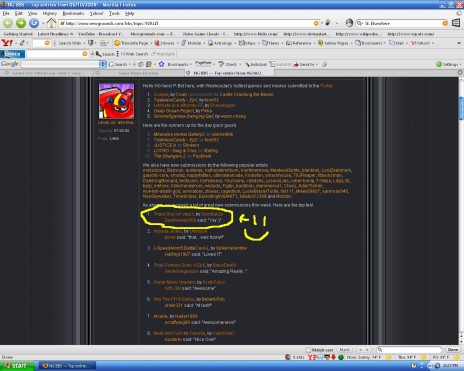Open the back-history dropdown arrow beside refresh
The width and height of the screenshot is (464, 371).
tap(43, 24)
